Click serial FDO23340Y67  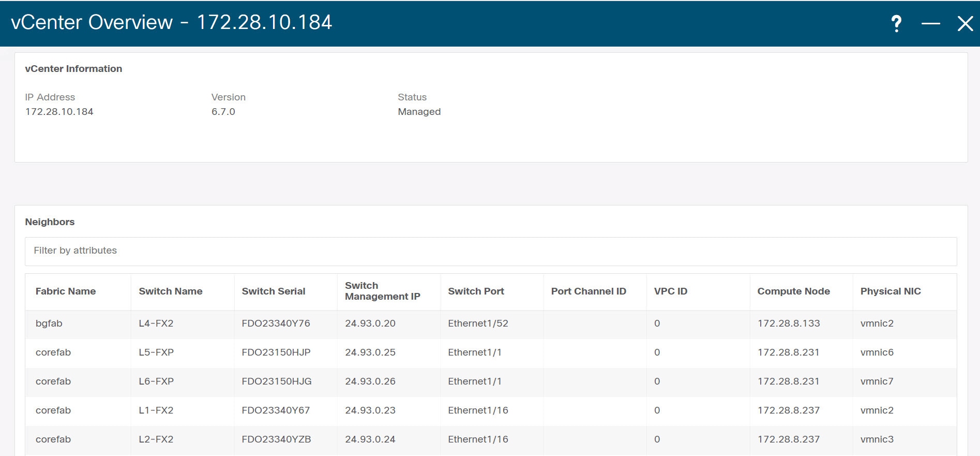tap(276, 410)
